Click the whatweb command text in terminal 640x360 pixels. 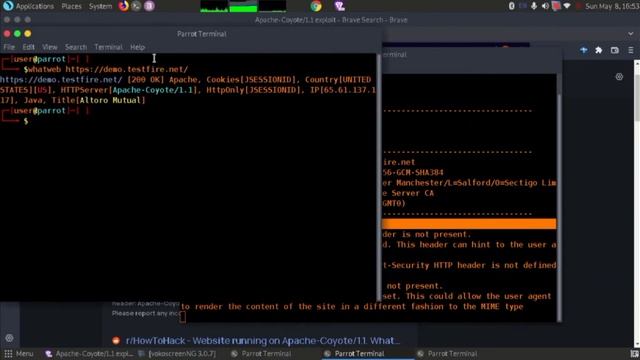click(x=108, y=69)
